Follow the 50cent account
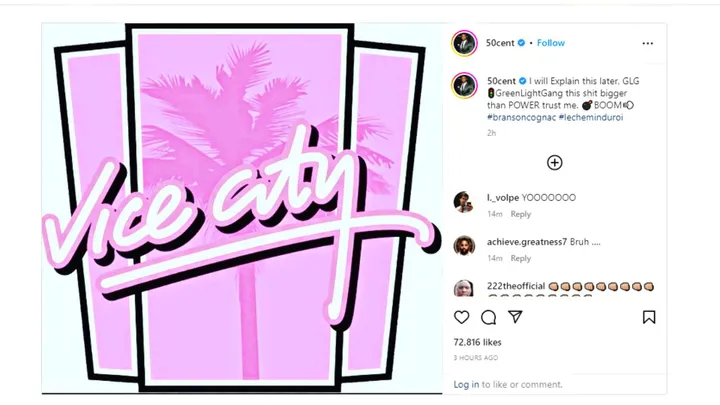720x405 pixels. pos(551,43)
